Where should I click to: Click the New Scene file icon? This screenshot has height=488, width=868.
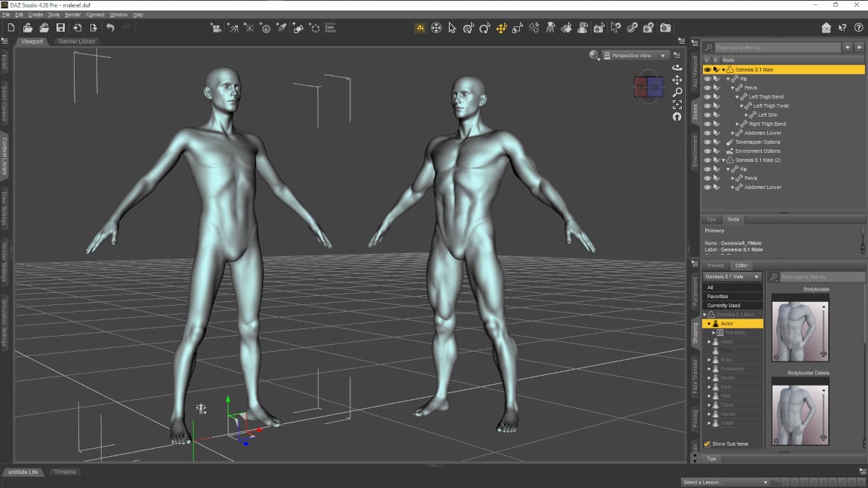(x=11, y=28)
